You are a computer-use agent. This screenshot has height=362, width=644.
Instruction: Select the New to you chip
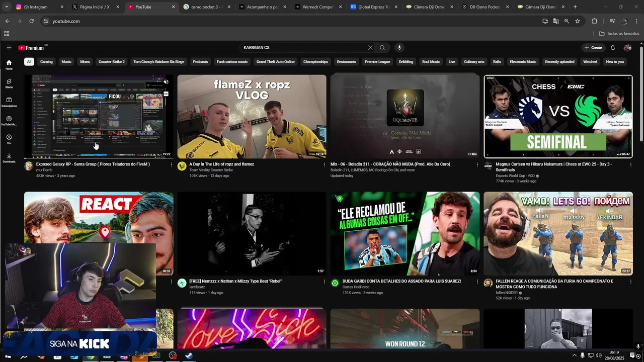point(615,62)
